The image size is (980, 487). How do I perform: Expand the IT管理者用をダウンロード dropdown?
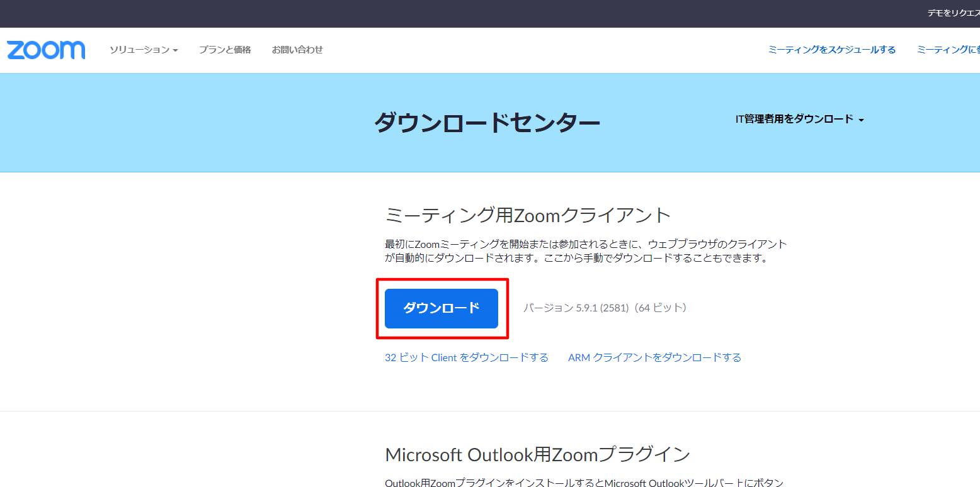[x=799, y=119]
